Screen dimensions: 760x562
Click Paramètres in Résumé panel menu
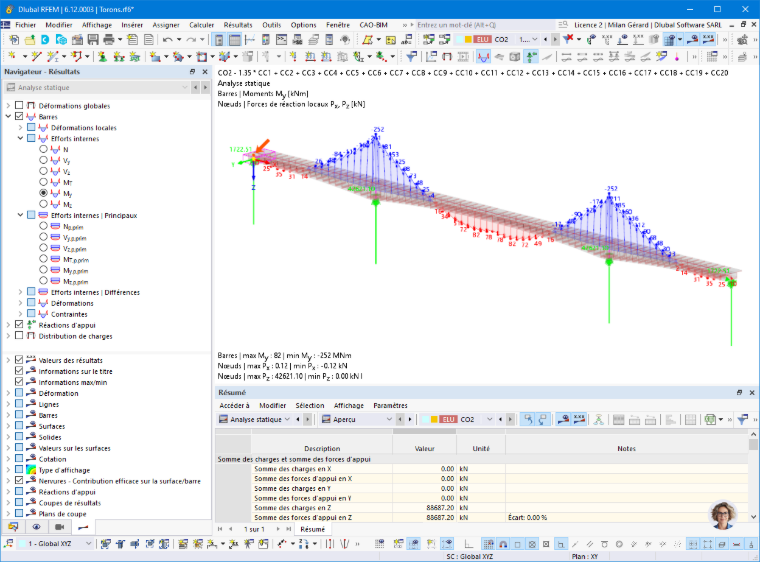coord(390,405)
